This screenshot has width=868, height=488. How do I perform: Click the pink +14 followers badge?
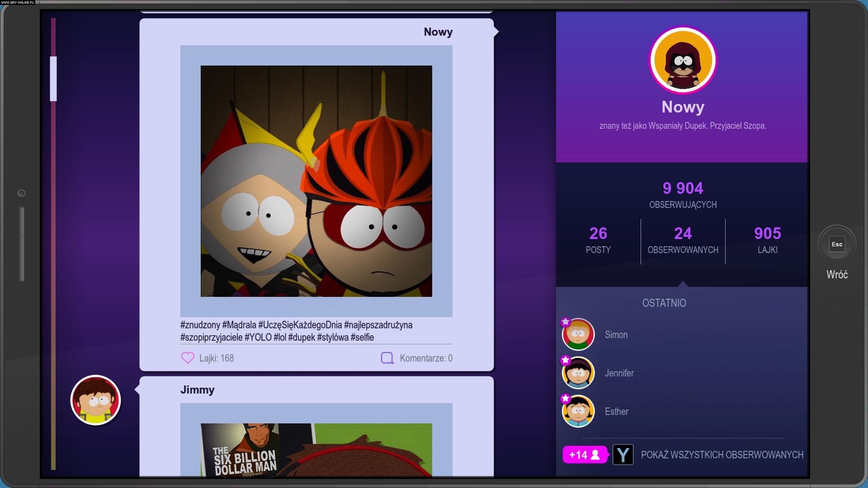coord(585,455)
